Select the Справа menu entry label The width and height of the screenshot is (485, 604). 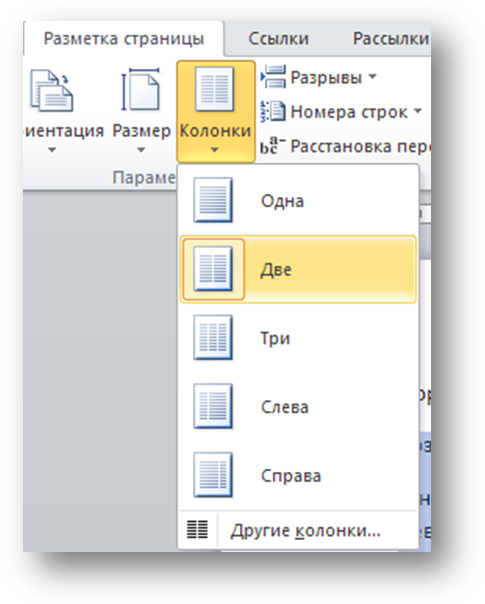pyautogui.click(x=291, y=476)
